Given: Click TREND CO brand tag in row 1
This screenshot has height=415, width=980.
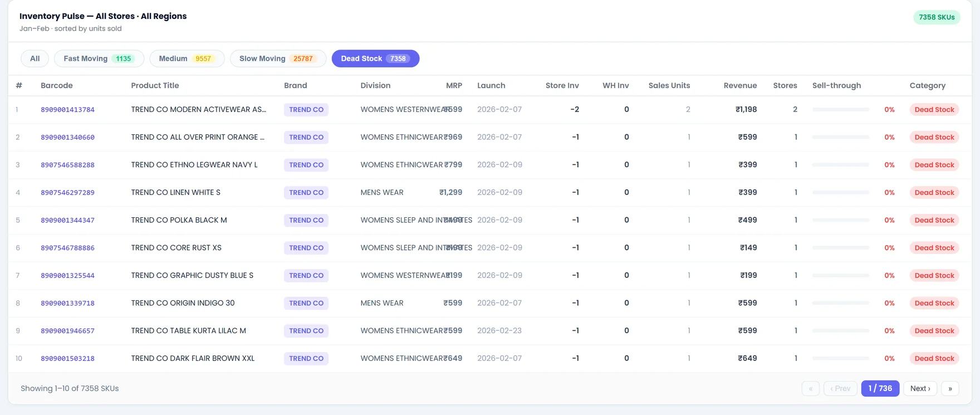Looking at the screenshot, I should [306, 110].
